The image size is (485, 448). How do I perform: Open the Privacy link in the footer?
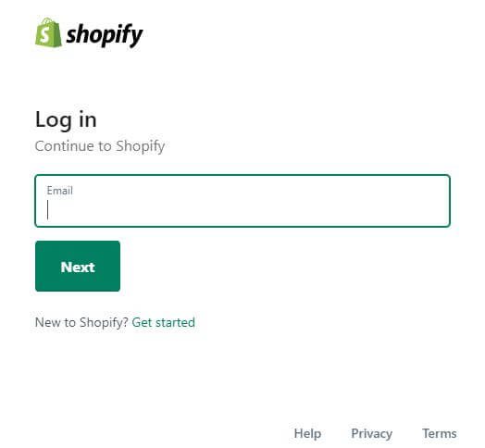371,433
